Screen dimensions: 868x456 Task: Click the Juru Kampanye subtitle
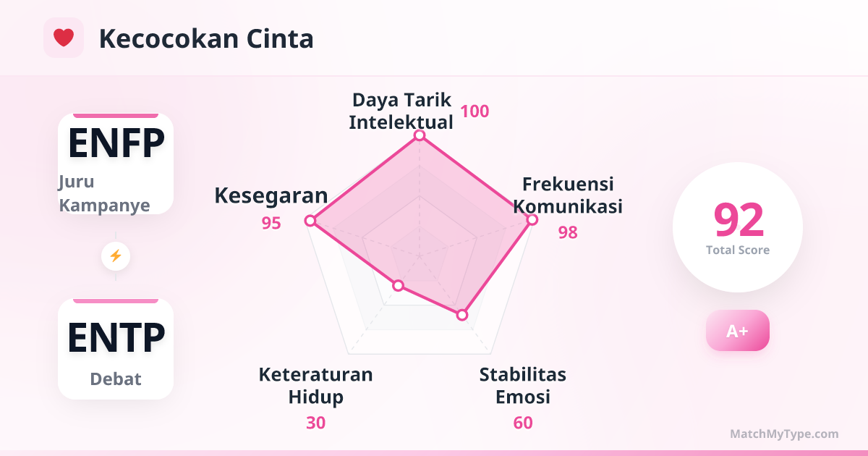pos(104,193)
